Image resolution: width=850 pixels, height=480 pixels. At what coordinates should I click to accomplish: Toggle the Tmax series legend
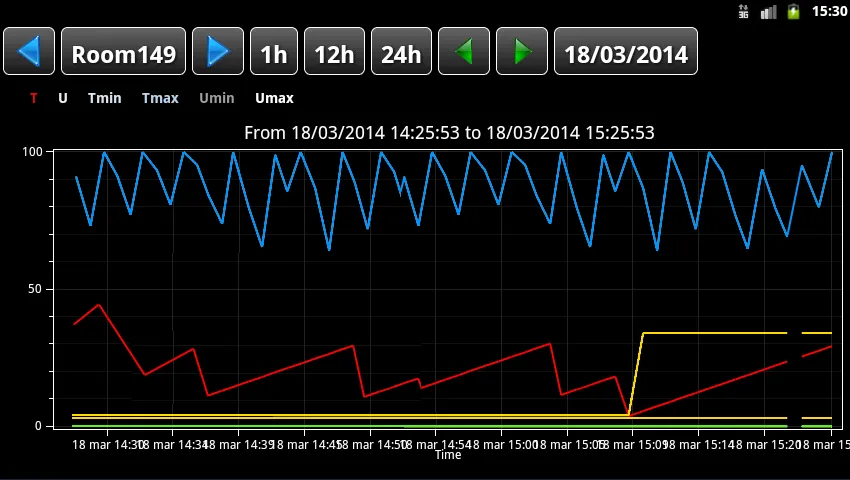(160, 98)
